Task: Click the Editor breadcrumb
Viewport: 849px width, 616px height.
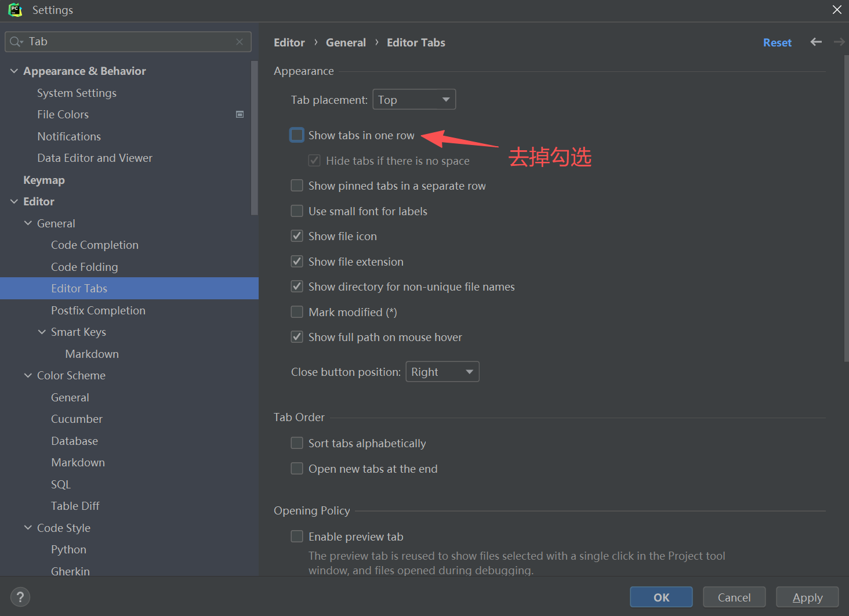Action: coord(289,42)
